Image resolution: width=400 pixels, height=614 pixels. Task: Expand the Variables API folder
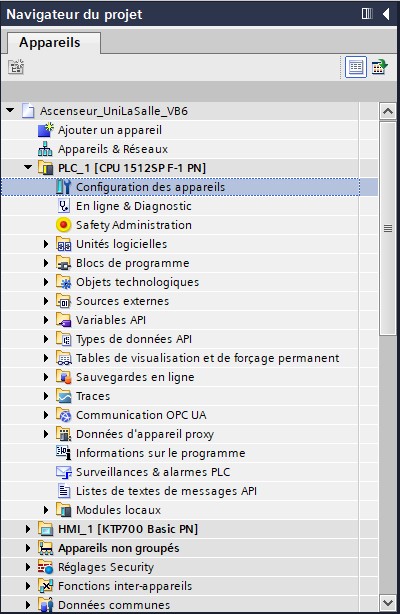[46, 320]
